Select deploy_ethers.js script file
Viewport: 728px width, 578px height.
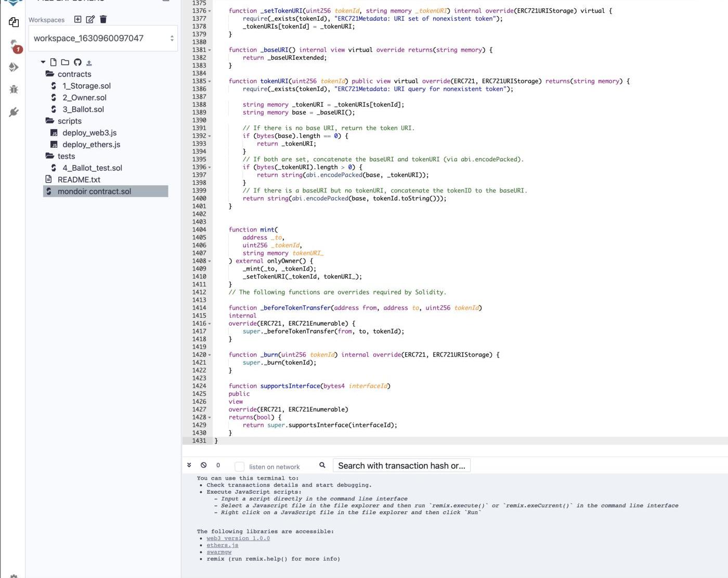pos(91,145)
